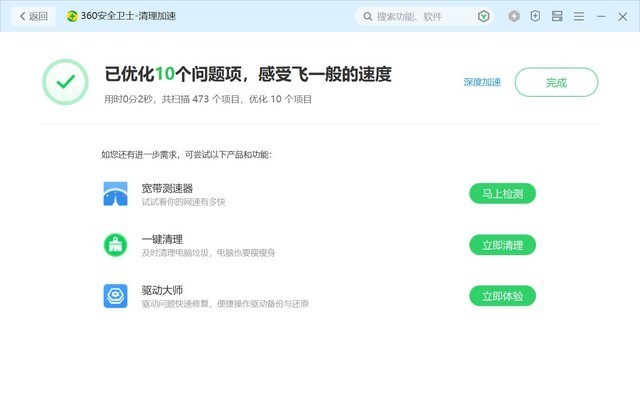
Task: Click the 完成 button
Action: pyautogui.click(x=556, y=82)
